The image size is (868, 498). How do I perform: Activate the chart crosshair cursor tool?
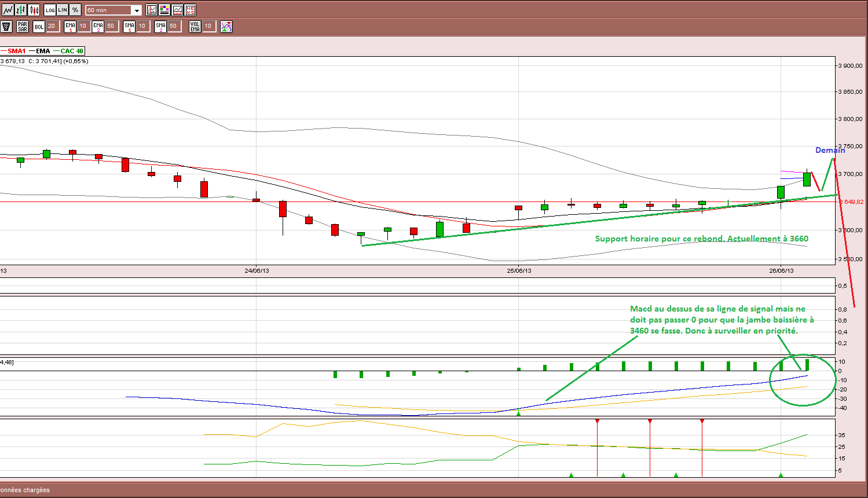152,10
